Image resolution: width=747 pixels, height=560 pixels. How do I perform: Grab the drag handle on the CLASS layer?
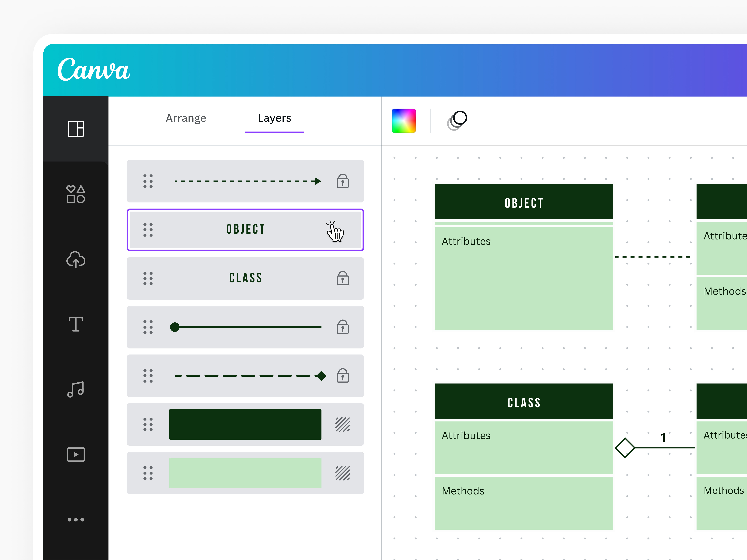click(x=148, y=278)
